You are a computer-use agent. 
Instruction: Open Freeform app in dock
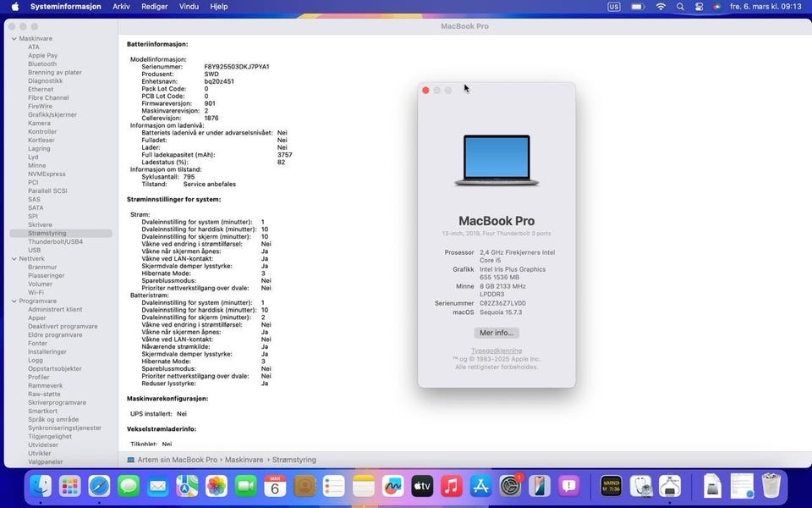(x=393, y=486)
